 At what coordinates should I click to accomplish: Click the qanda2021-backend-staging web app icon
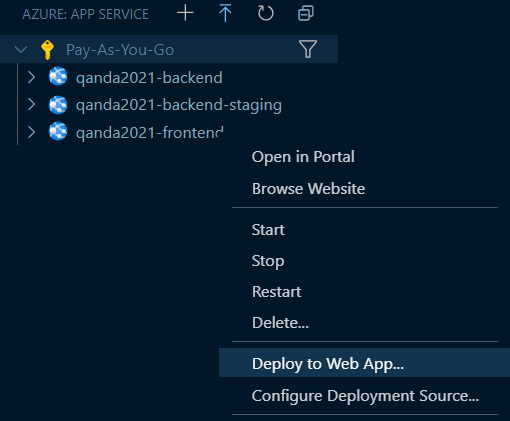pos(58,104)
